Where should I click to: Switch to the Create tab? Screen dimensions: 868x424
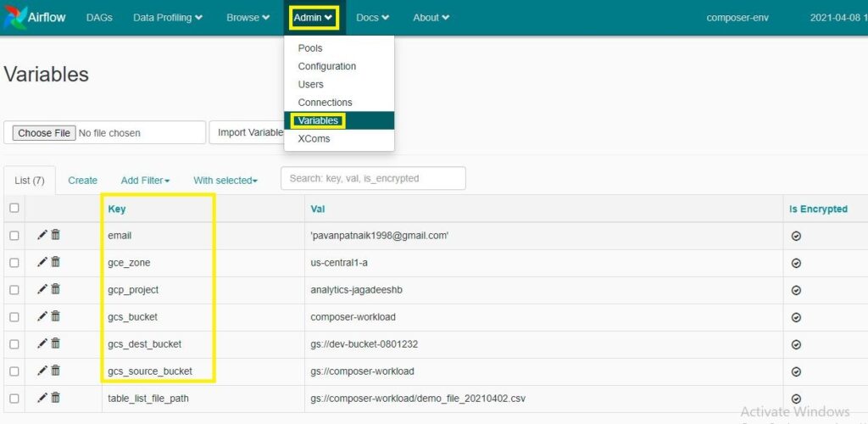point(82,181)
